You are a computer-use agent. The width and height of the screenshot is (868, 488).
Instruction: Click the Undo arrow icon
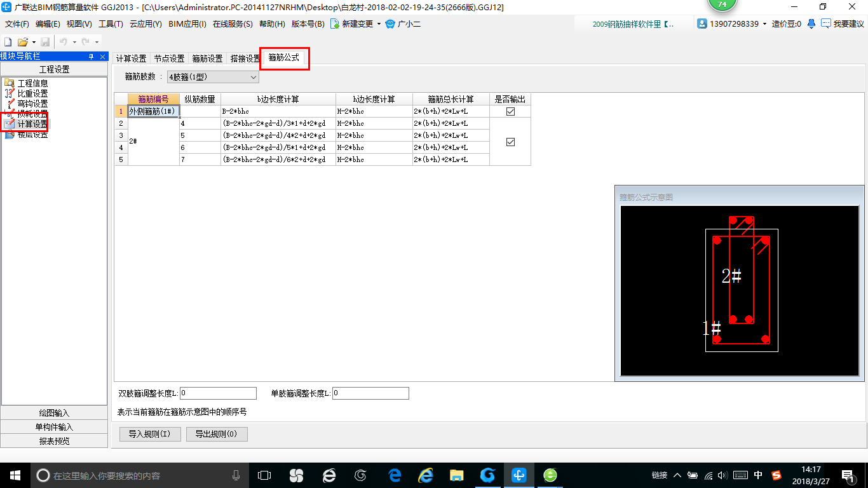tap(64, 42)
